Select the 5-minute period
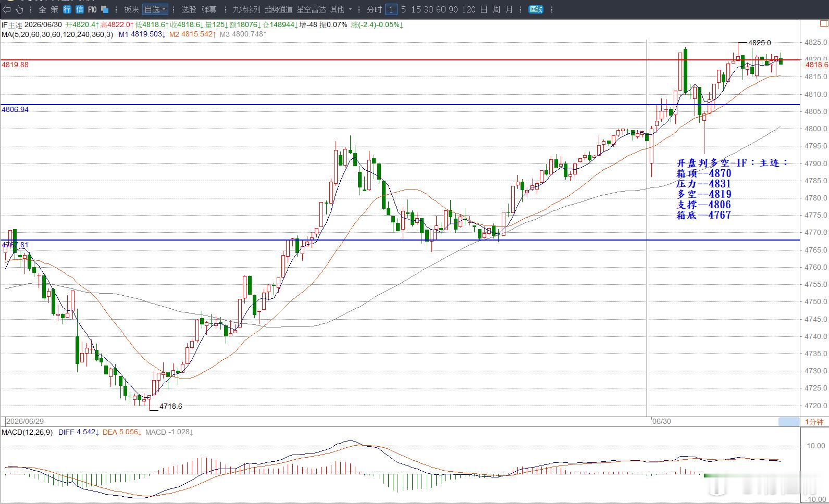The height and width of the screenshot is (504, 829). tap(403, 9)
